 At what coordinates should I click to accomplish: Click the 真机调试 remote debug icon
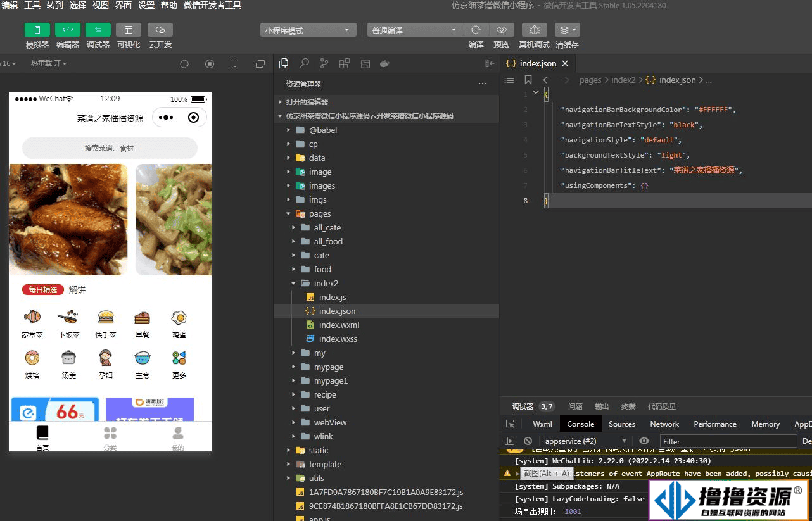coord(535,30)
